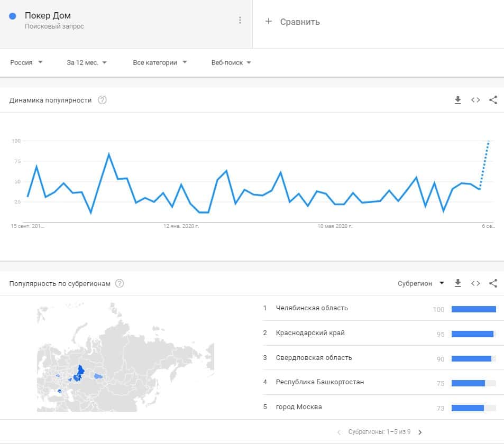Viewport: 504px width, 444px height.
Task: Open the Субрегион view dropdown
Action: point(421,283)
